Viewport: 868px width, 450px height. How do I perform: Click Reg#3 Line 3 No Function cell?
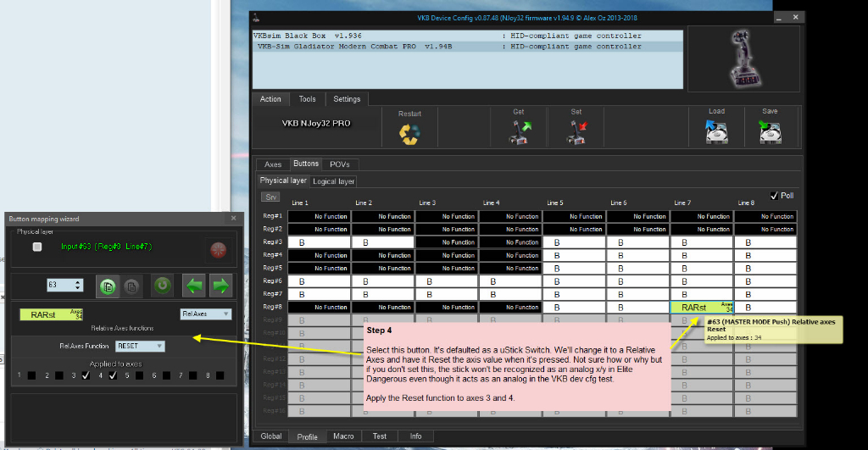click(447, 242)
